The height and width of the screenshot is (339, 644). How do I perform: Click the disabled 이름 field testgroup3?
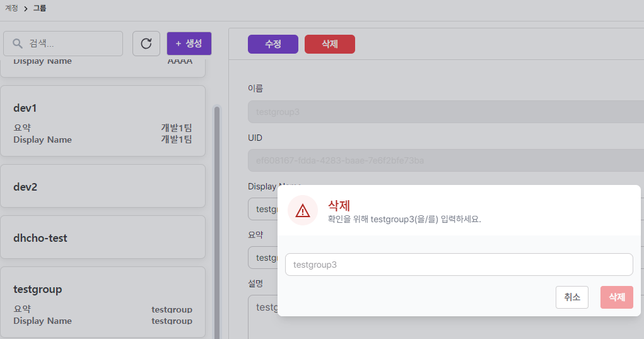pyautogui.click(x=445, y=112)
